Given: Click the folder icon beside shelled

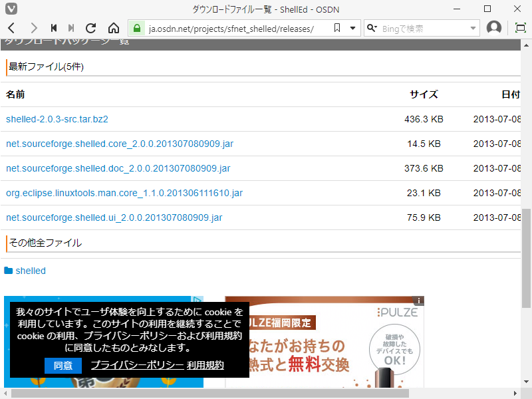Looking at the screenshot, I should (x=8, y=271).
